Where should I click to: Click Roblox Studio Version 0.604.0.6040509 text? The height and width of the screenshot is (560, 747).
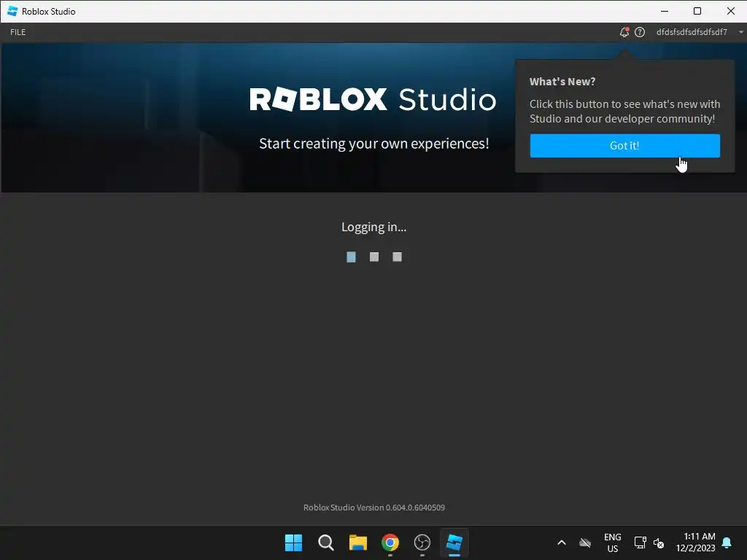374,507
